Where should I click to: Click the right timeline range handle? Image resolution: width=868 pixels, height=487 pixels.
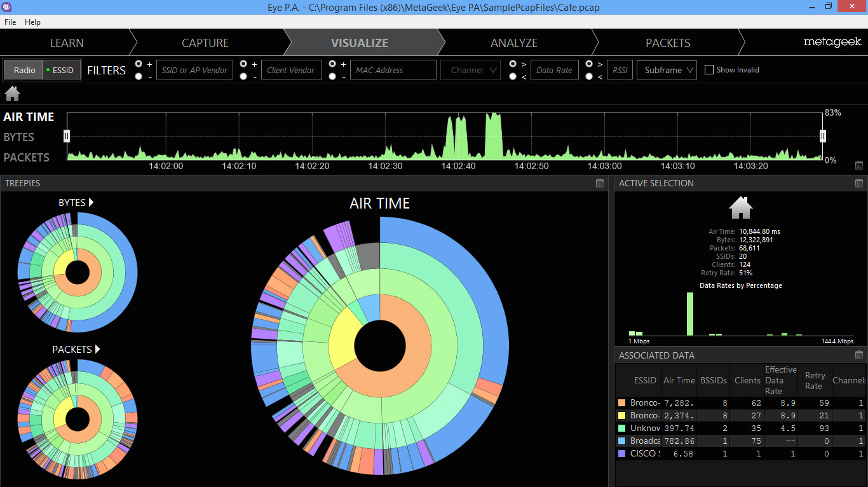pos(823,136)
